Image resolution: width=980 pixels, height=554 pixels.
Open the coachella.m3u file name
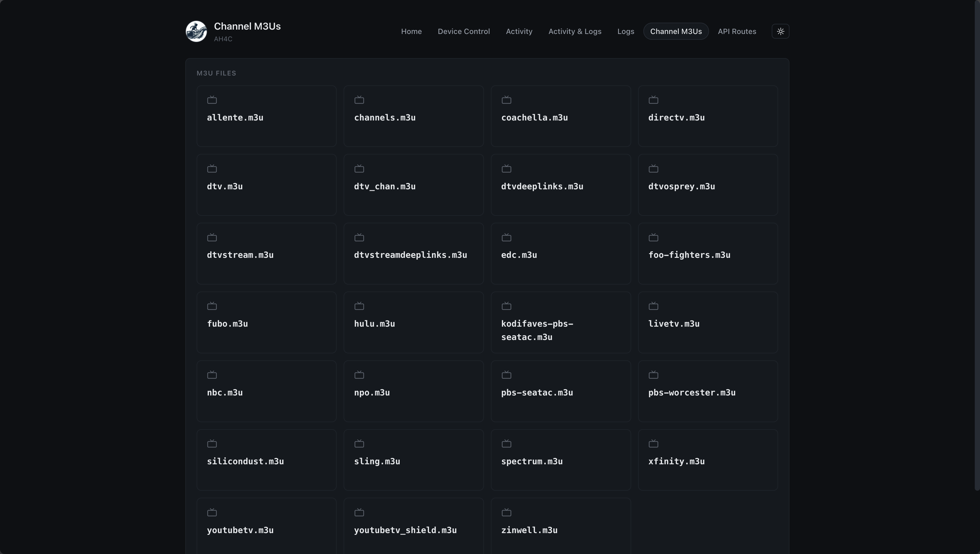coord(534,118)
